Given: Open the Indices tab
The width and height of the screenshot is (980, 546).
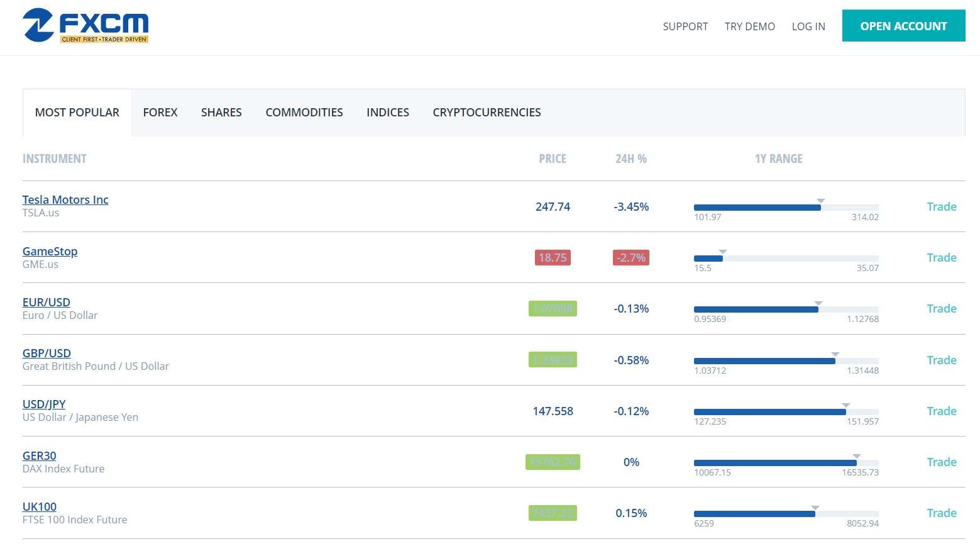Looking at the screenshot, I should coord(388,113).
